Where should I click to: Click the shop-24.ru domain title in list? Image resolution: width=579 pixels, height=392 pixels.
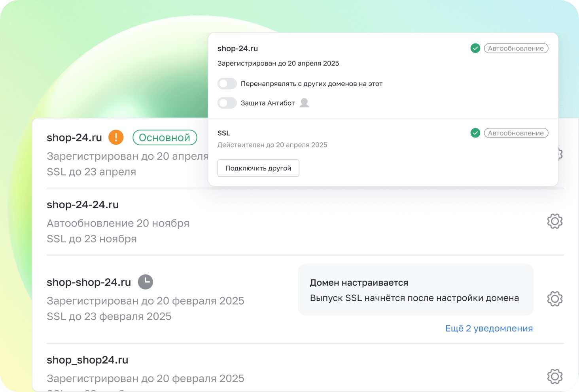point(74,138)
